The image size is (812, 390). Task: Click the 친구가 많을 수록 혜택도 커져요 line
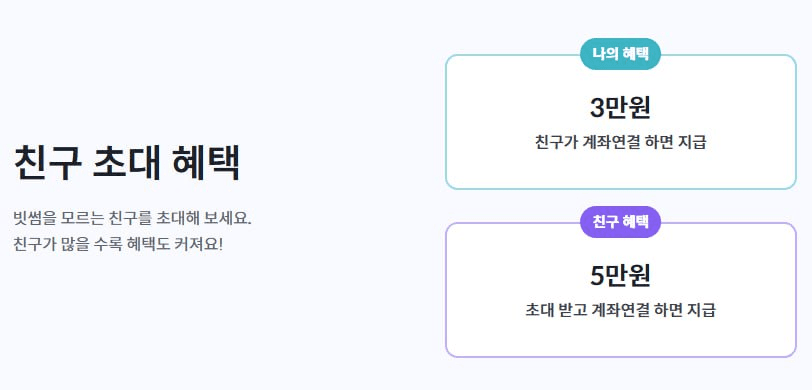click(x=118, y=243)
